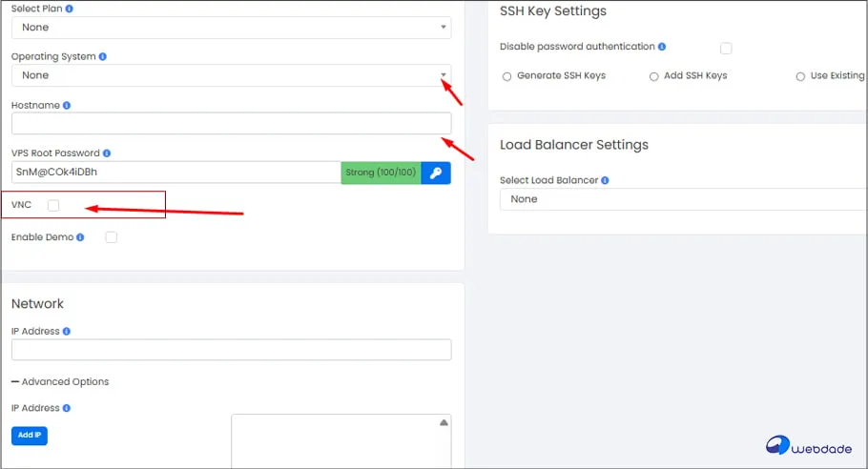
Task: Click info icon next to Disable password authentication
Action: click(662, 47)
